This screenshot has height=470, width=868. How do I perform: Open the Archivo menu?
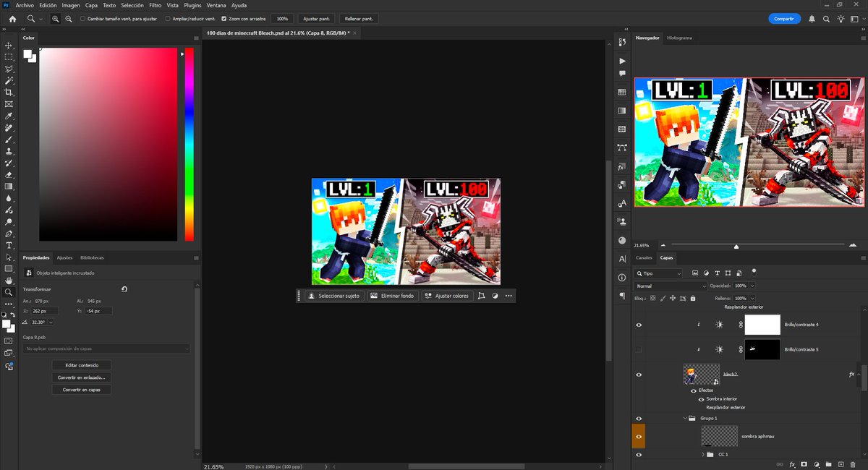tap(25, 5)
